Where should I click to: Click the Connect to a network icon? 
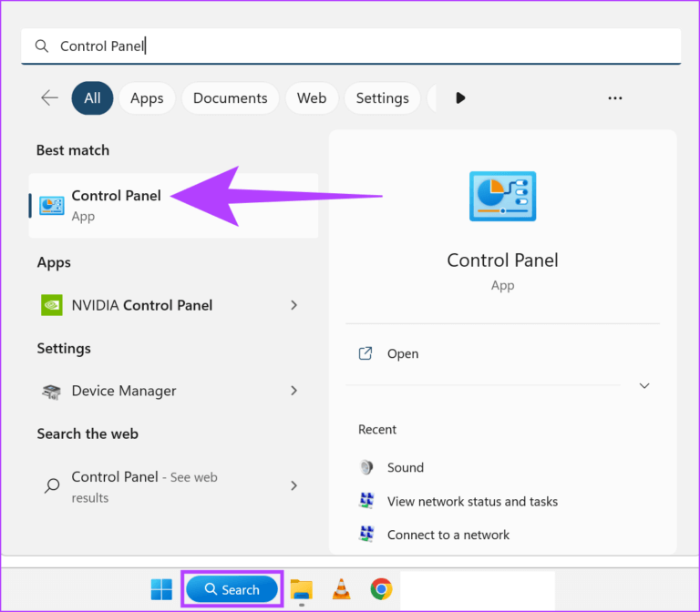point(366,534)
